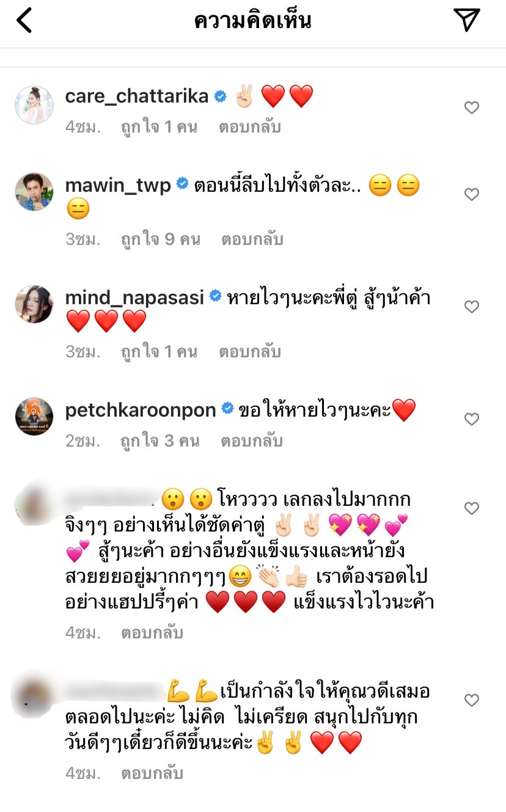506x812 pixels.
Task: Open the petchkaroonpon username link
Action: click(141, 410)
